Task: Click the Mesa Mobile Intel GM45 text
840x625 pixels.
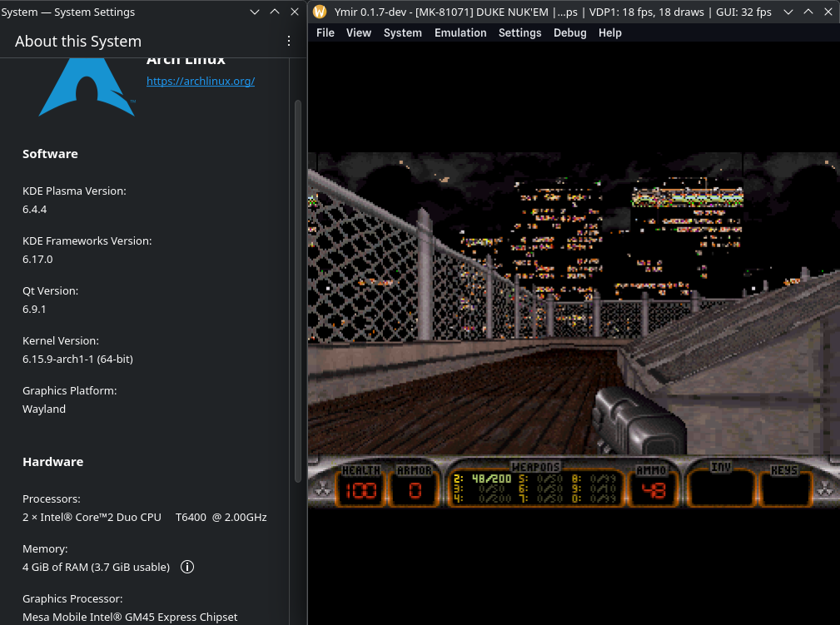Action: pos(130,617)
